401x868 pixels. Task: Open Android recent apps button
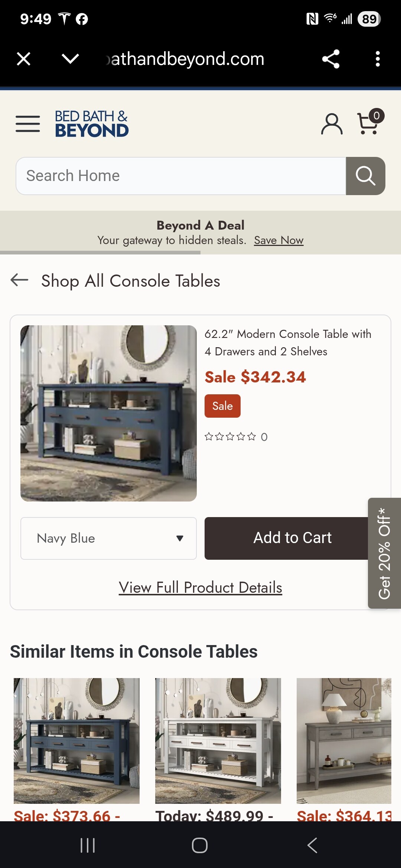(88, 845)
